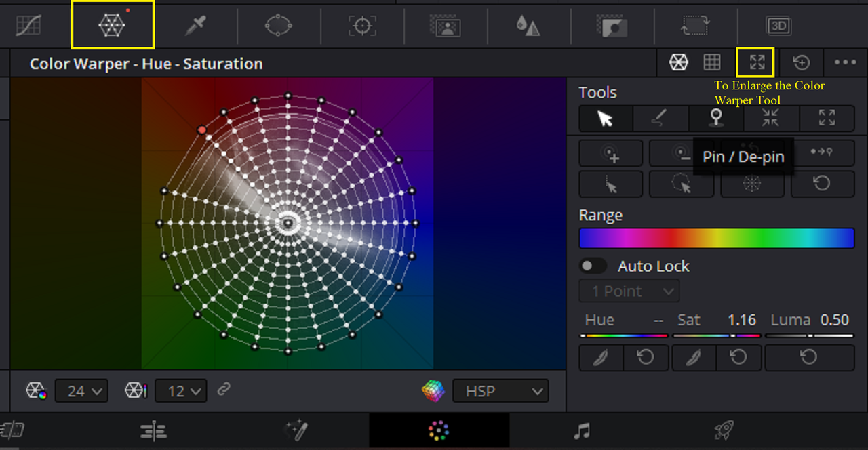Reset the Sat adjustment
The height and width of the screenshot is (450, 868).
pos(738,357)
